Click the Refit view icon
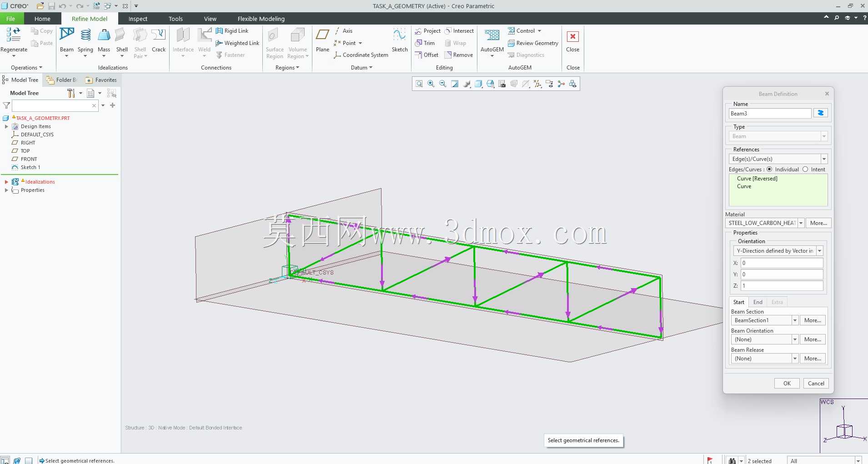This screenshot has width=868, height=464. click(419, 84)
